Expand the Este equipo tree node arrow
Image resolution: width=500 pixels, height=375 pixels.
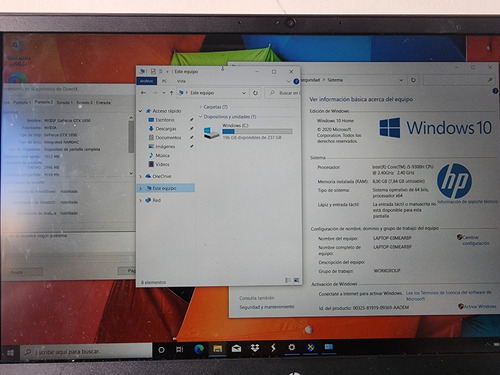tap(140, 188)
